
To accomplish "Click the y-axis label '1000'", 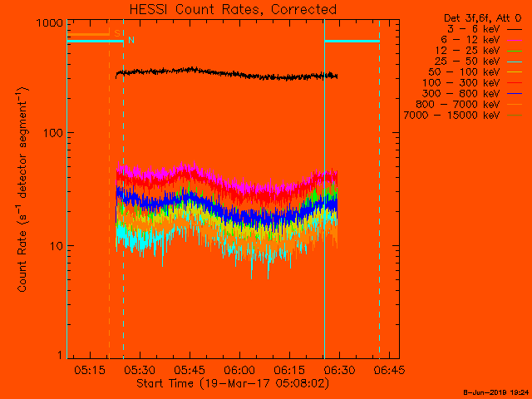I will pos(50,23).
